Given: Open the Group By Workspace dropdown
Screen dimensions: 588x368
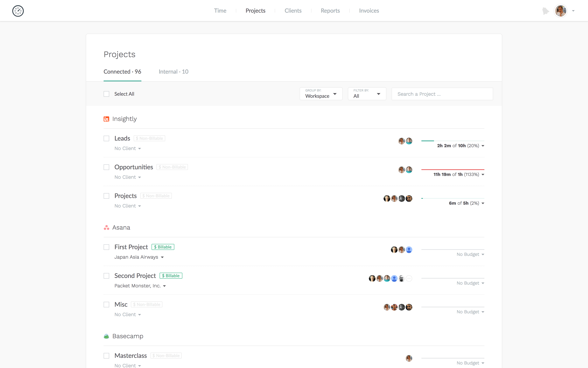Looking at the screenshot, I should [321, 94].
